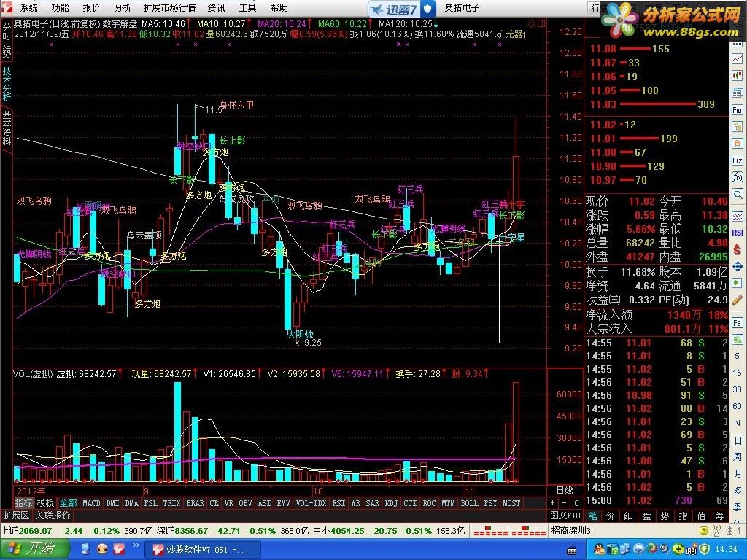Select the KDJ indicator tab
The height and width of the screenshot is (560, 747).
[391, 503]
